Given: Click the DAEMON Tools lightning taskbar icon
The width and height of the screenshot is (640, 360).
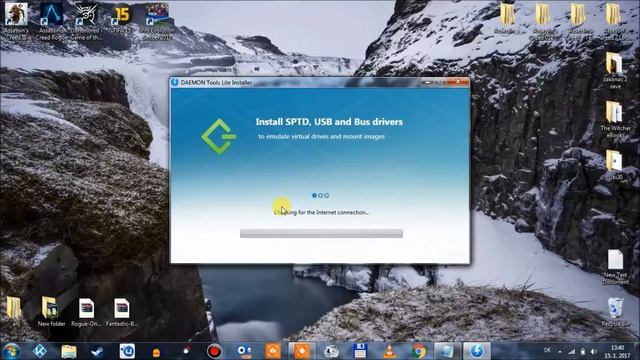Looking at the screenshot, I should pyautogui.click(x=476, y=351).
